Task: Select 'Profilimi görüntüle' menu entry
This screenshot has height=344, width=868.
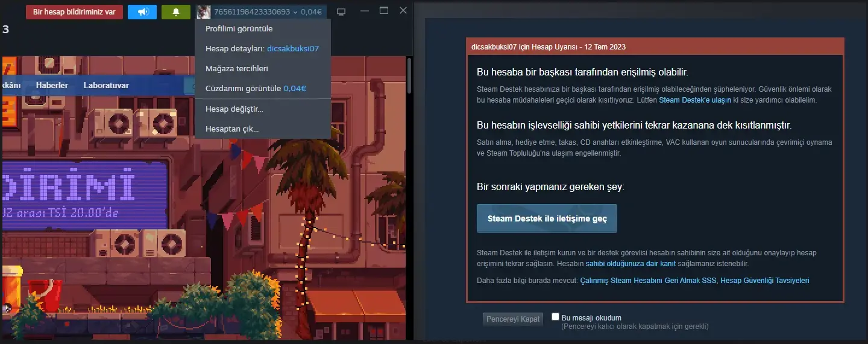Action: click(263, 29)
